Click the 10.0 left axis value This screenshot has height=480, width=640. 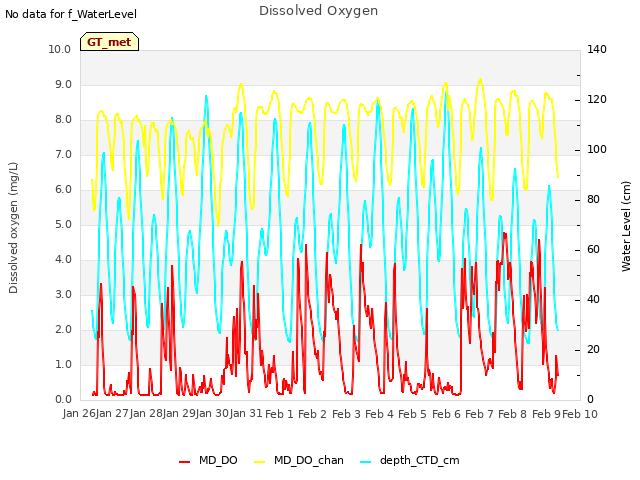60,49
